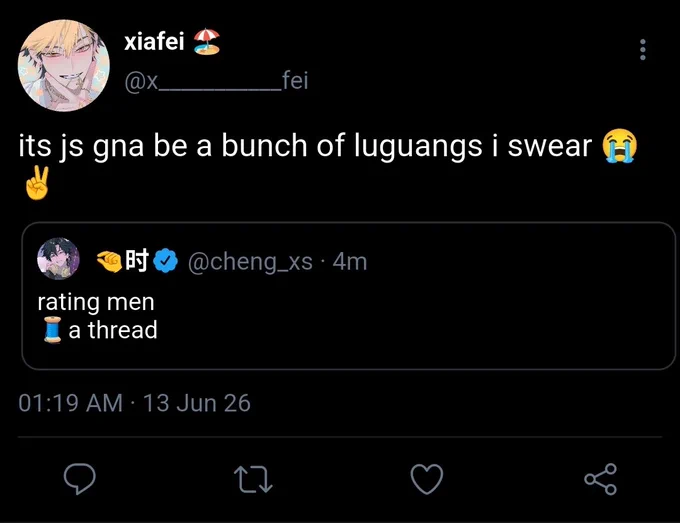Click the 13 Jun 26 date
This screenshot has width=680, height=523.
(x=197, y=403)
